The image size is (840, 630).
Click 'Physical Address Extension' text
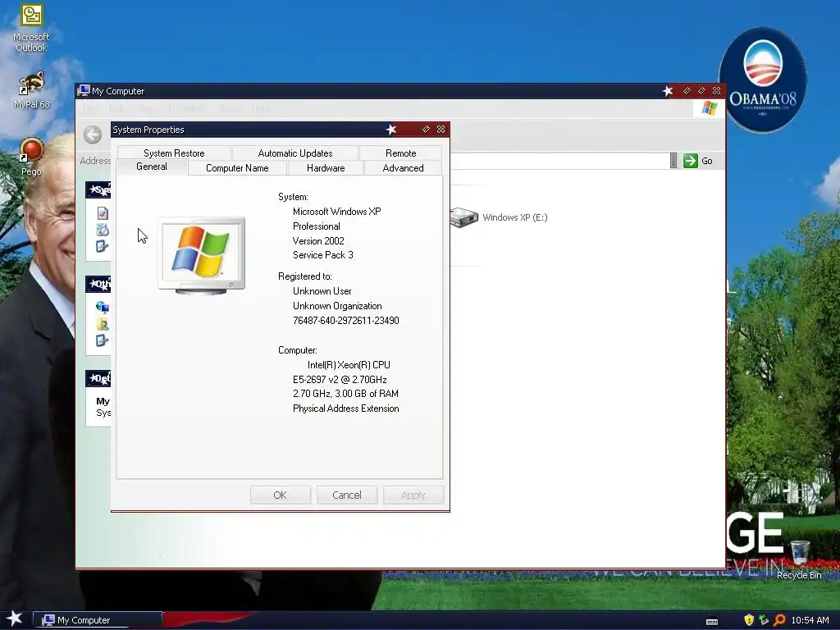[345, 409]
